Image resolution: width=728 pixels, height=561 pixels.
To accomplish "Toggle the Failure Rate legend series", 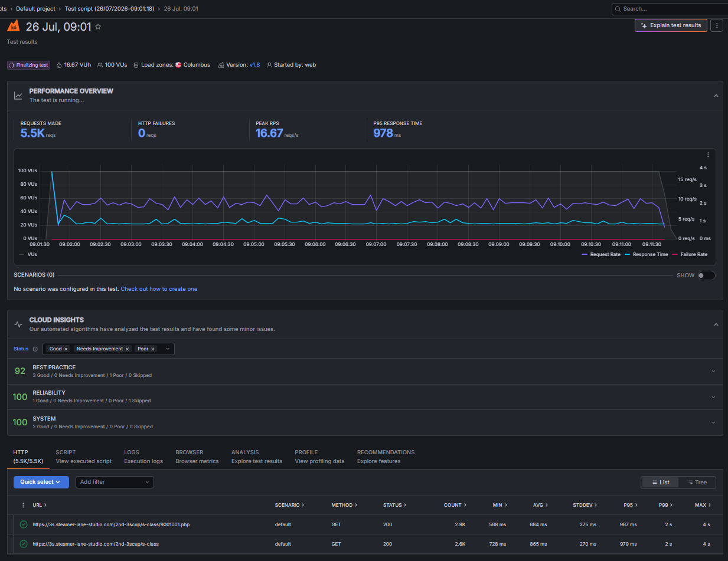I will pyautogui.click(x=690, y=254).
